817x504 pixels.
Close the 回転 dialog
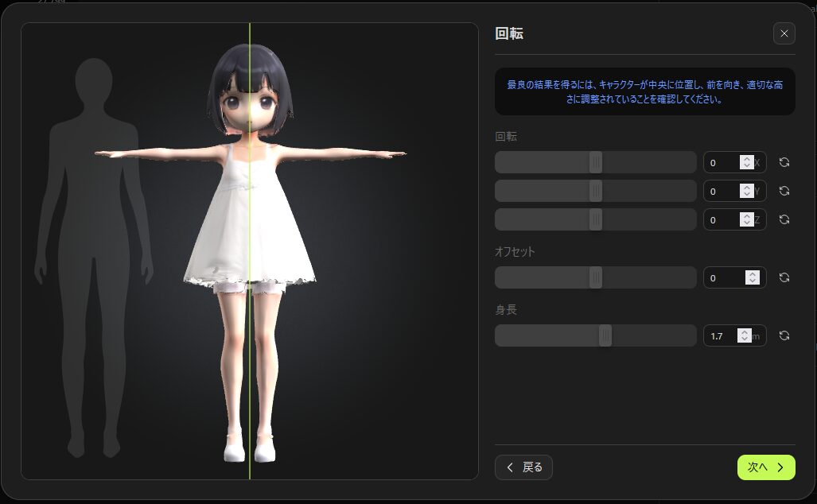(784, 33)
